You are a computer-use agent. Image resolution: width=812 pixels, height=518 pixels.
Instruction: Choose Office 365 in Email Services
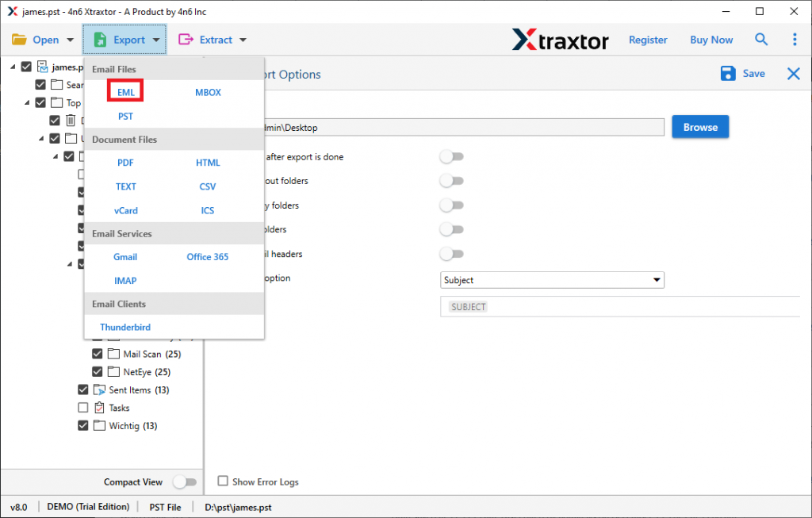point(208,257)
